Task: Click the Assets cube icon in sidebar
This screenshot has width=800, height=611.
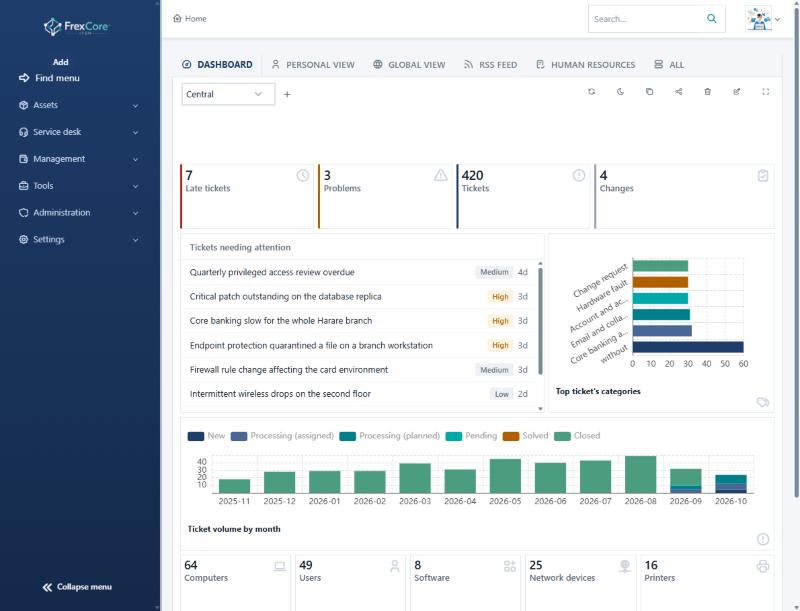Action: [x=23, y=105]
